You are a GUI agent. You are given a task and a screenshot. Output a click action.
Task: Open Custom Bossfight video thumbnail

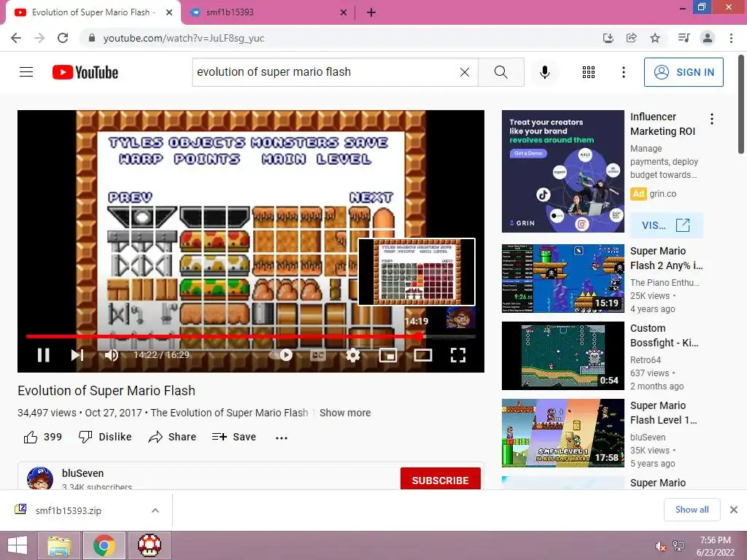tap(562, 356)
